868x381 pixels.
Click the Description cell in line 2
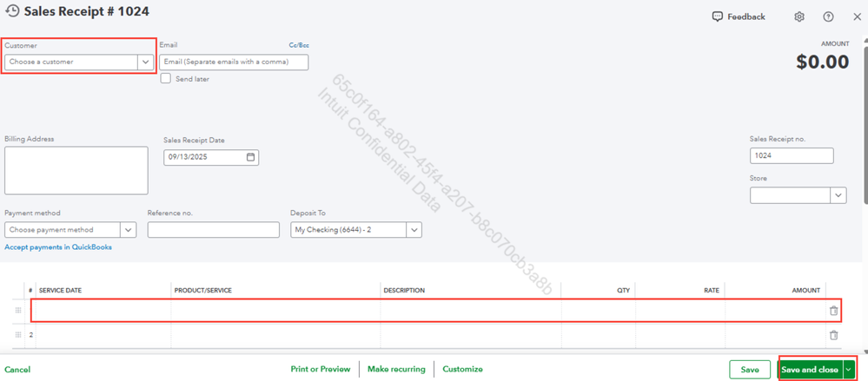(x=471, y=335)
